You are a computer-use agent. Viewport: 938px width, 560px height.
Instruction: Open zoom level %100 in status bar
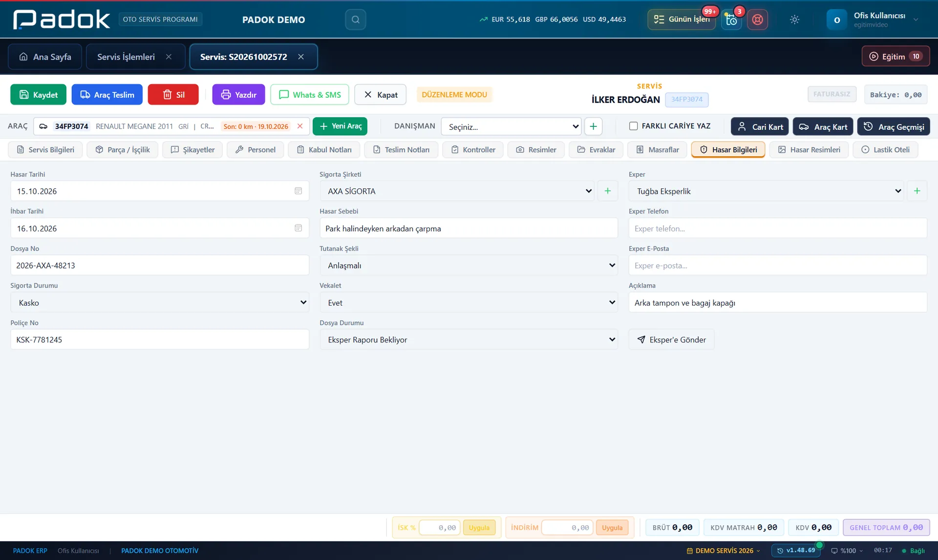(847, 550)
